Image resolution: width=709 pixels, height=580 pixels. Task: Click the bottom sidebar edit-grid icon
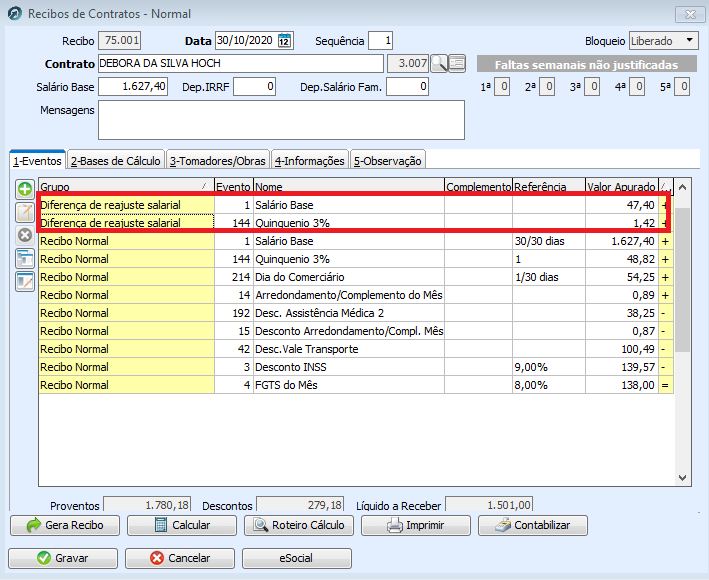pyautogui.click(x=25, y=282)
